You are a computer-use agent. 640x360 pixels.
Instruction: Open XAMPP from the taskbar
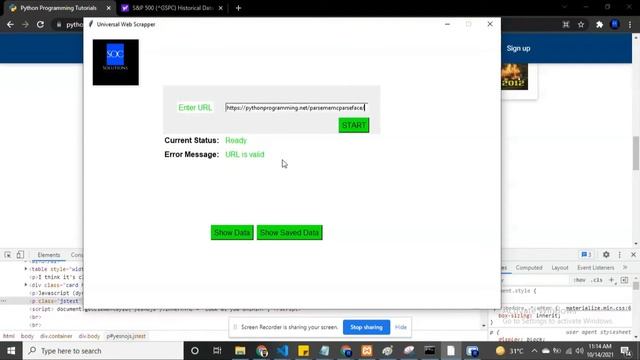pos(367,351)
